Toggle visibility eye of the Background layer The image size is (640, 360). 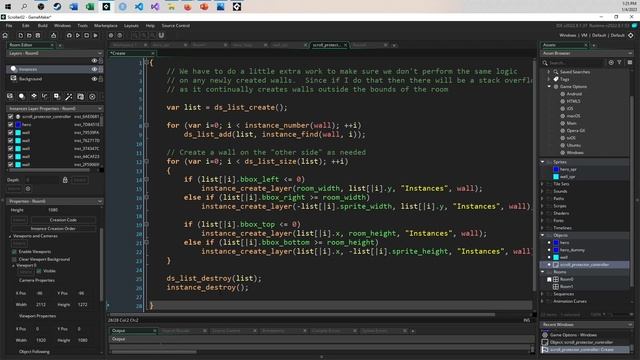coord(94,79)
